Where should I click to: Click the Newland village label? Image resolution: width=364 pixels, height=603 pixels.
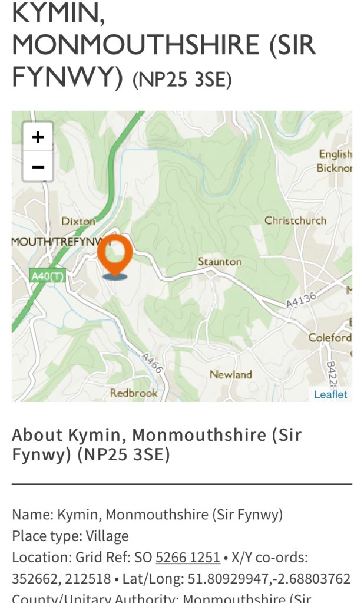tap(230, 374)
